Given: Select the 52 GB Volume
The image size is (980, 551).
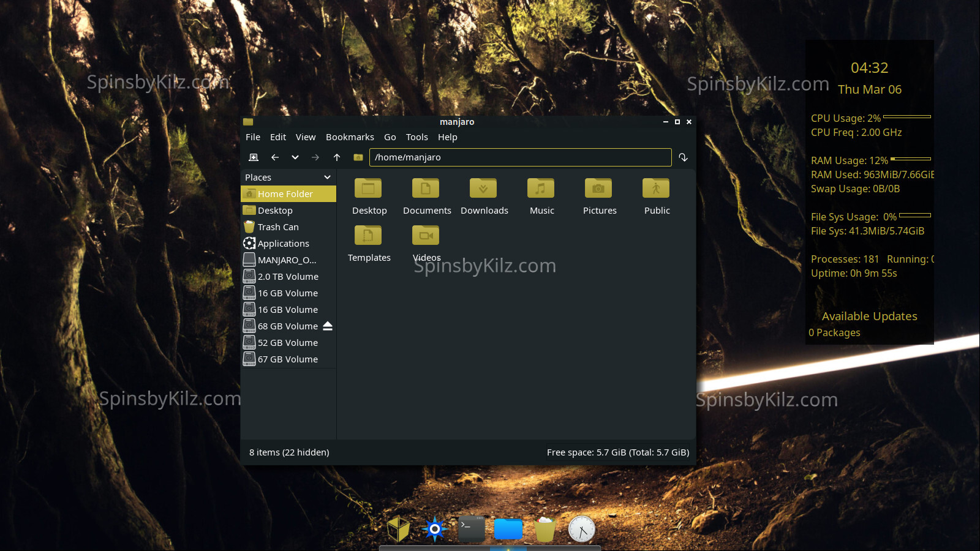Looking at the screenshot, I should point(288,343).
